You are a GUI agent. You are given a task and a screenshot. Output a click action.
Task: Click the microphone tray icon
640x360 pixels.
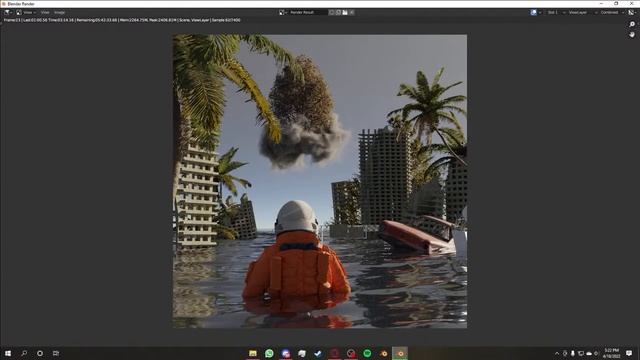573,353
